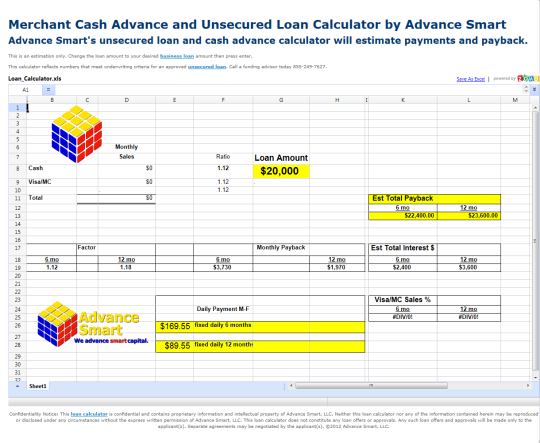This screenshot has height=443, width=540.
Task: Click the formula bar up stepper arrow
Action: [526, 87]
